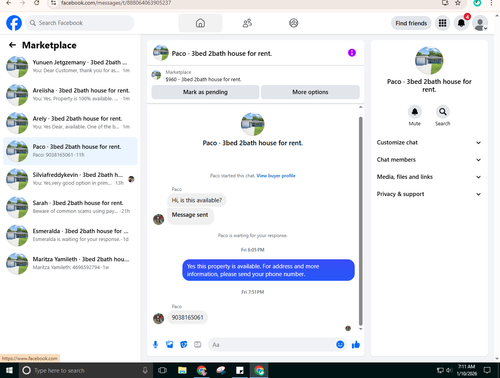This screenshot has width=500, height=378.
Task: Select the 9038165061 message bubble
Action: [x=187, y=317]
